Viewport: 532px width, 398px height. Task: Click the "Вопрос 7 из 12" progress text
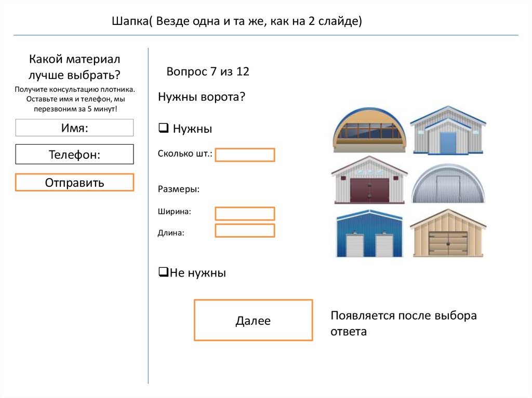[208, 71]
